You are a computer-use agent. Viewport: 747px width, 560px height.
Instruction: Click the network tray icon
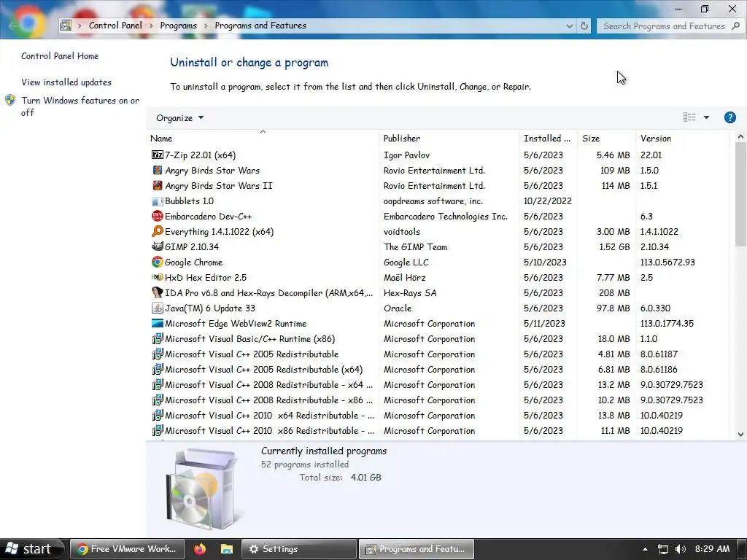click(x=662, y=549)
